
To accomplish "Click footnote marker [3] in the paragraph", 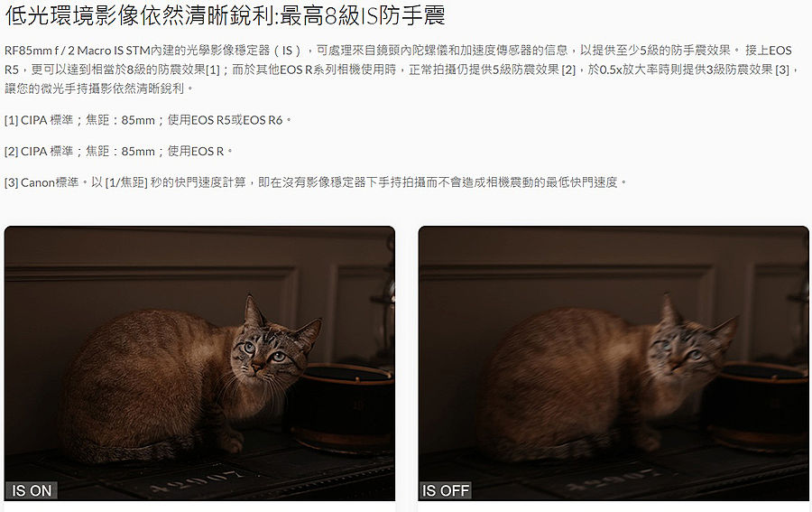I will 782,70.
